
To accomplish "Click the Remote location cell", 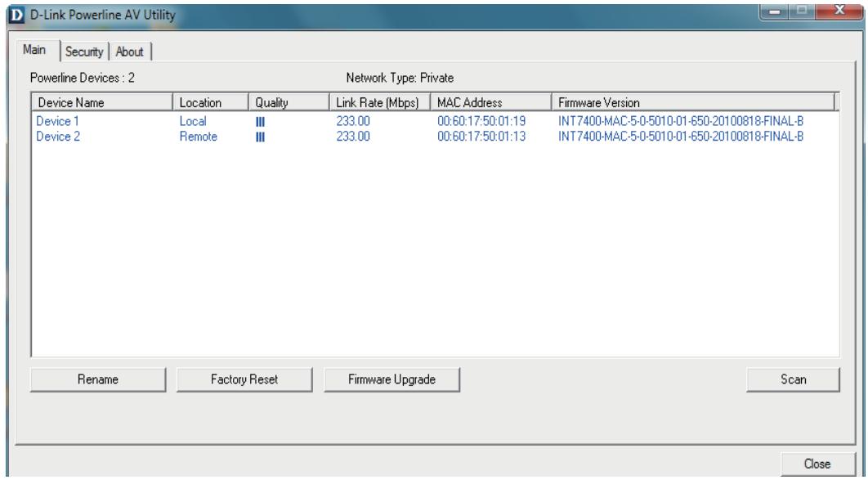I will point(198,137).
